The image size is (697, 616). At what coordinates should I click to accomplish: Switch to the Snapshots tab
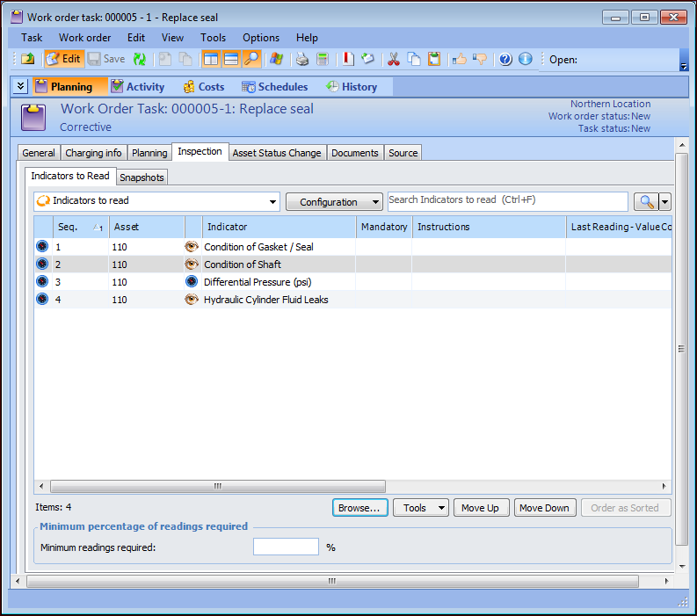[x=142, y=178]
